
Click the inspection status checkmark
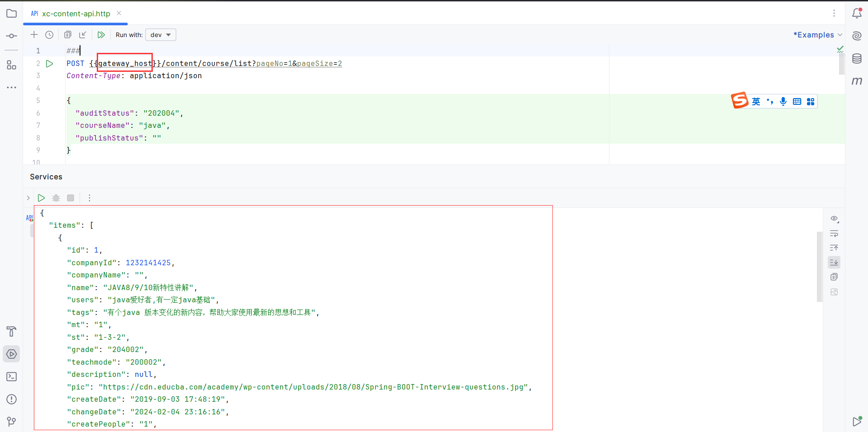tap(840, 49)
